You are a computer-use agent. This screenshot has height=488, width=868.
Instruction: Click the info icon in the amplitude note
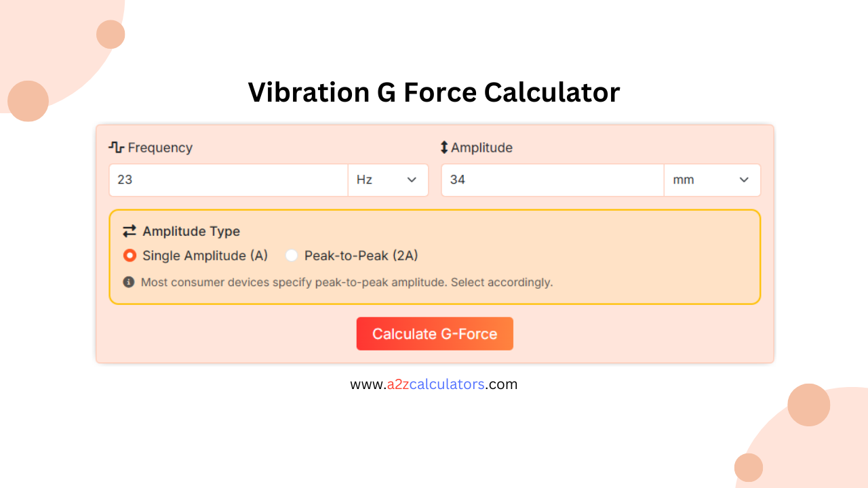coord(129,282)
